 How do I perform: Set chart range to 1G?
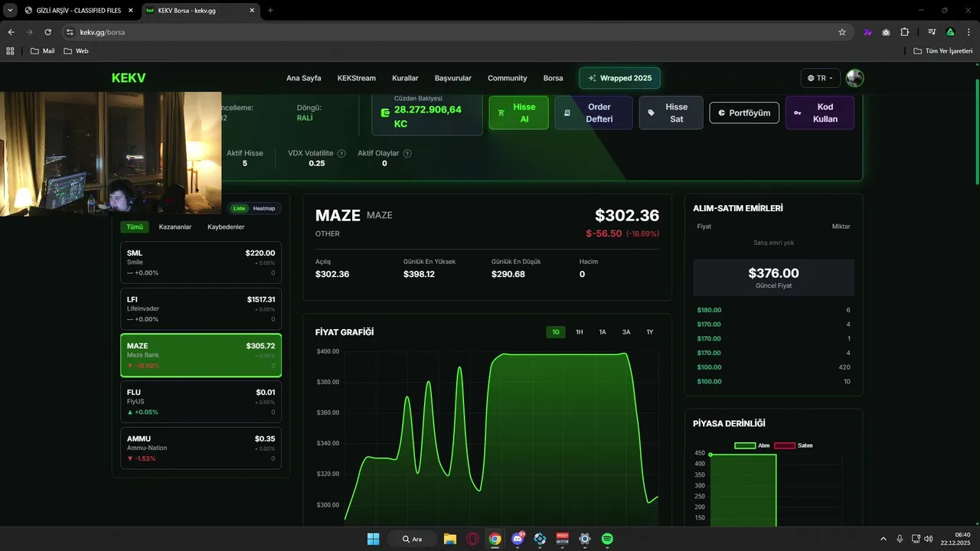click(x=556, y=332)
